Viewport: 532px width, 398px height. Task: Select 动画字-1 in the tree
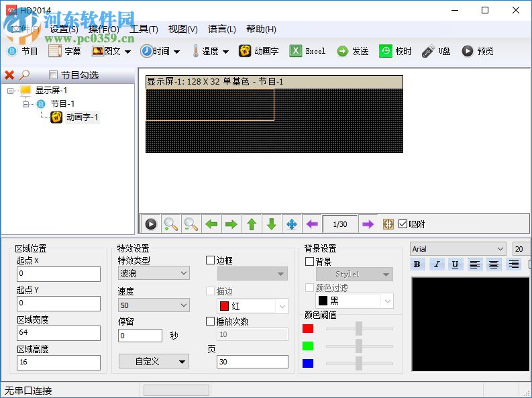82,117
